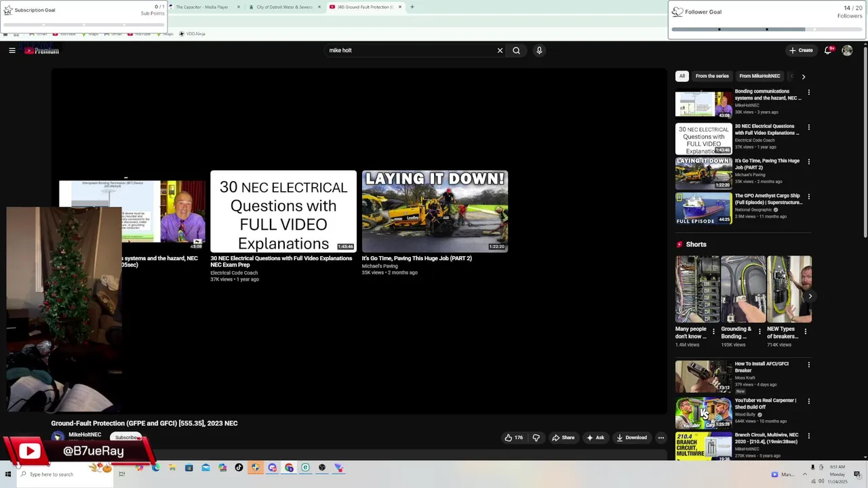Open options for 'Grounding & Bonding' short
The image size is (868, 488).
tap(759, 332)
